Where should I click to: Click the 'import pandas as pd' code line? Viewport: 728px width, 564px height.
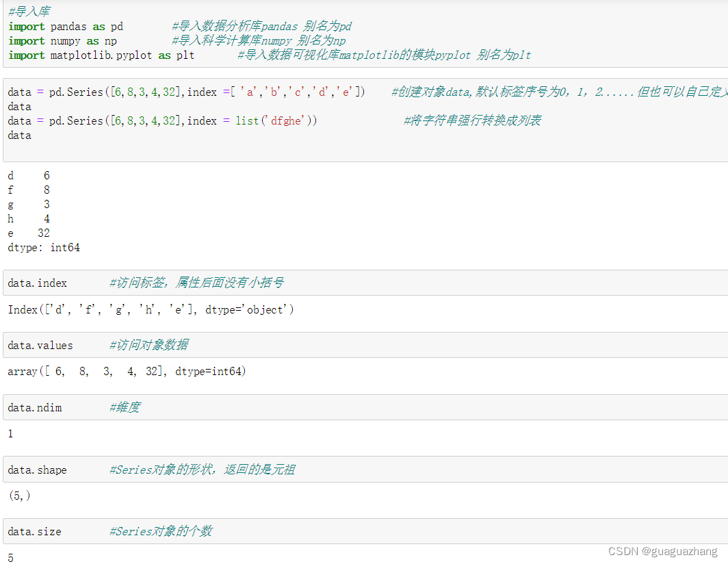pyautogui.click(x=66, y=27)
